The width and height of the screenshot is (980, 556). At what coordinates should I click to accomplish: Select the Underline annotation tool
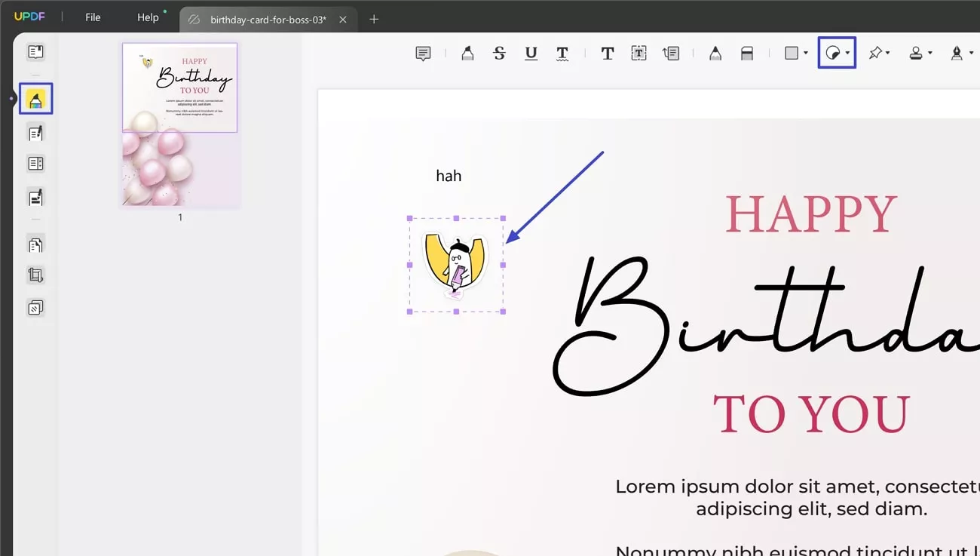tap(531, 53)
